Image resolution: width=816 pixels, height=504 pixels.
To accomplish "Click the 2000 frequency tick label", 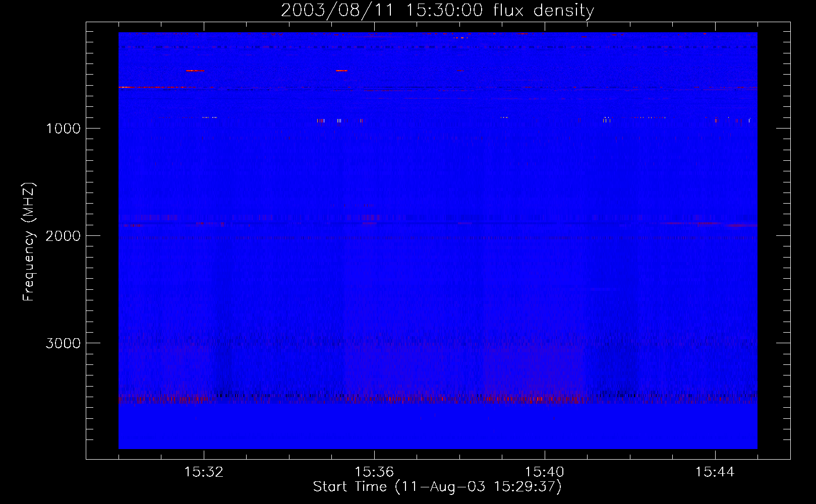I will (63, 236).
